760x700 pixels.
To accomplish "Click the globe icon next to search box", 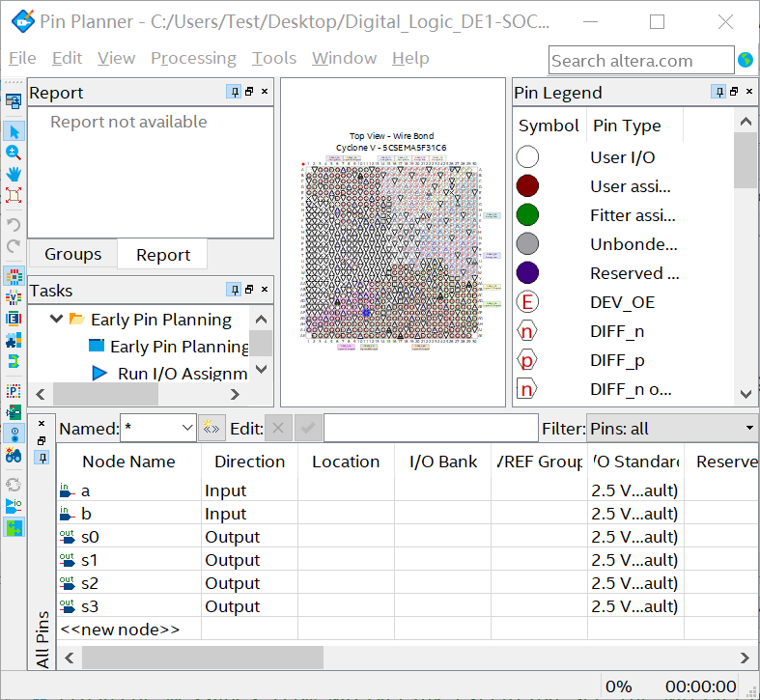I will click(x=746, y=60).
